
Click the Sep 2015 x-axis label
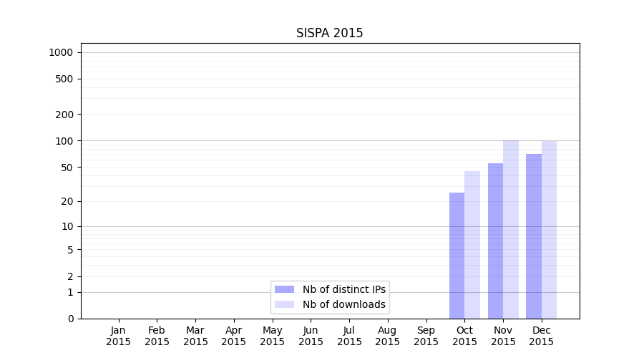426,336
